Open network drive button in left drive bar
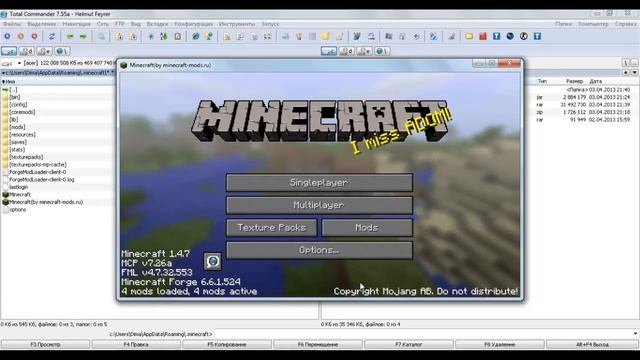640x360 pixels. pyautogui.click(x=62, y=51)
